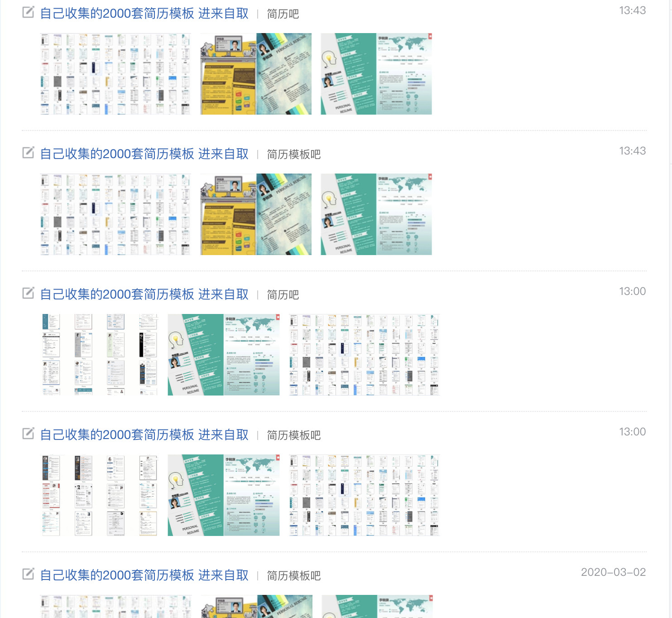Open the post title posted in 简历吧 at 13:00
The width and height of the screenshot is (672, 618).
tap(144, 295)
